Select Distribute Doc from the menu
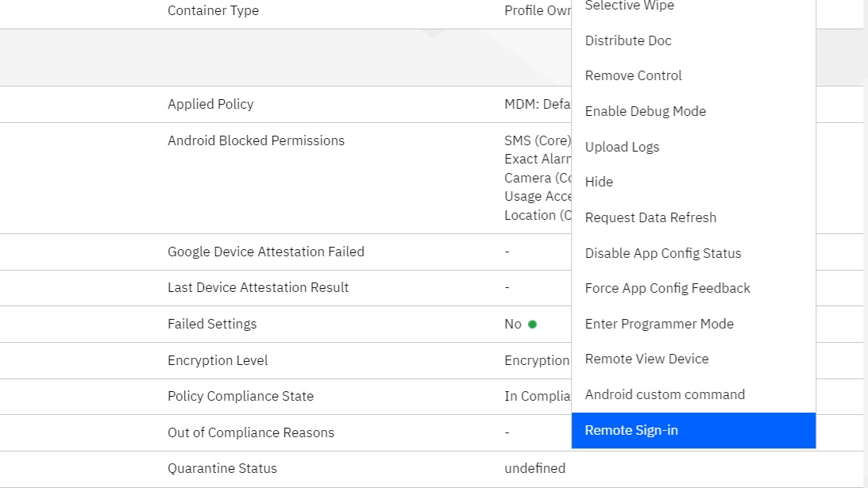Viewport: 868px width, 488px height. [627, 40]
